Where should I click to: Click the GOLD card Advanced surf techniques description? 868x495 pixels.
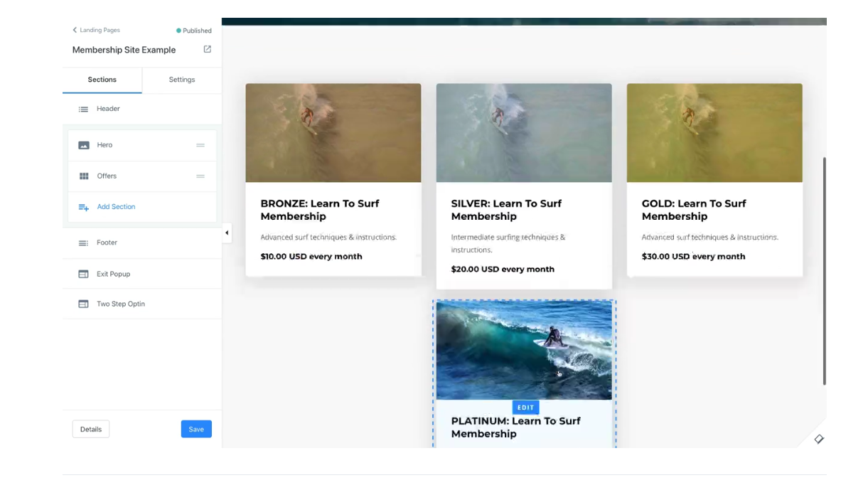[709, 237]
